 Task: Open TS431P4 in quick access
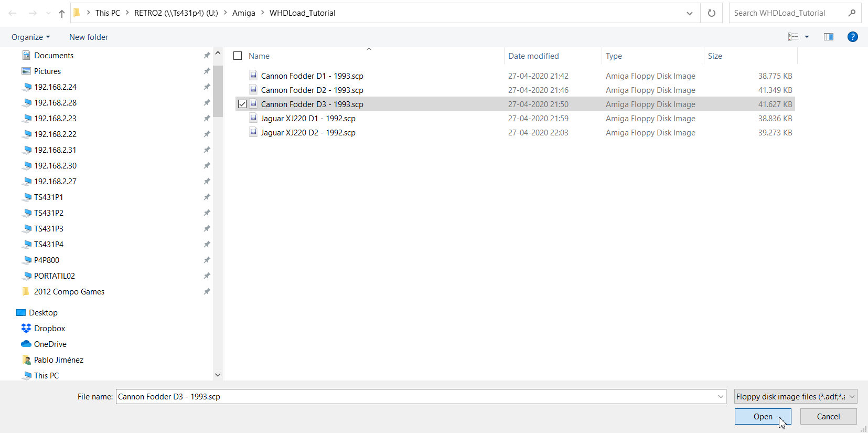(x=48, y=245)
